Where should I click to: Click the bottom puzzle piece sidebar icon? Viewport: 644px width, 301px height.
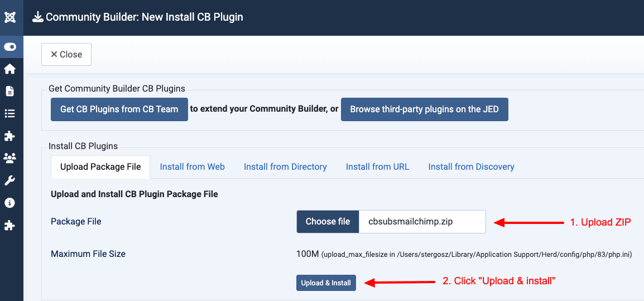click(x=9, y=225)
